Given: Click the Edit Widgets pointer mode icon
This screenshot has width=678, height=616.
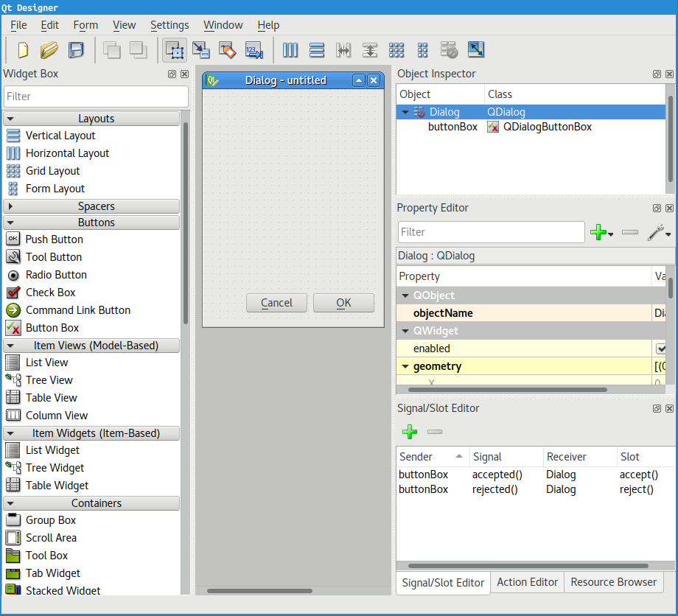Looking at the screenshot, I should (174, 50).
